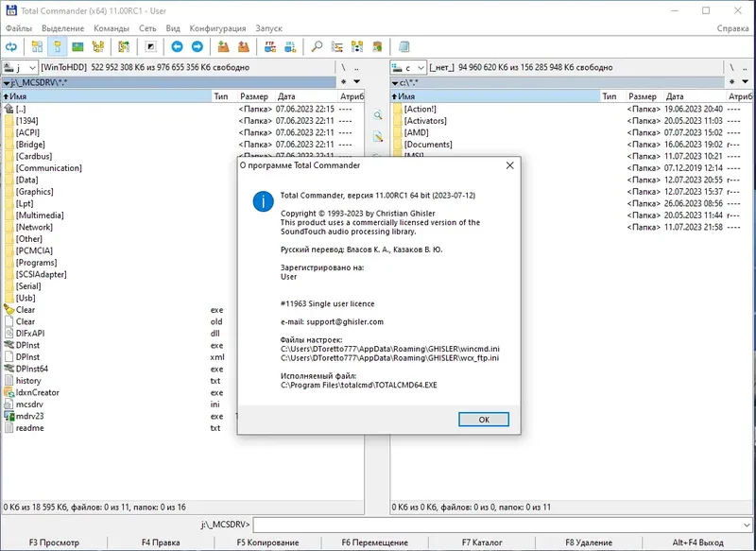Click the Alt+F4 Выход button
This screenshot has width=756, height=551.
[697, 542]
